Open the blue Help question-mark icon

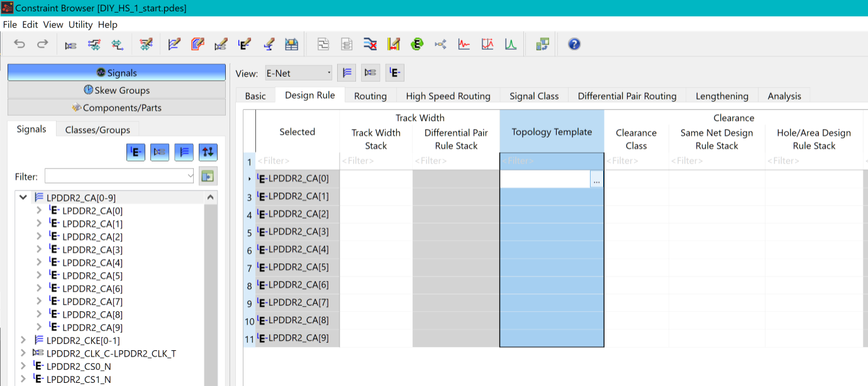point(574,45)
